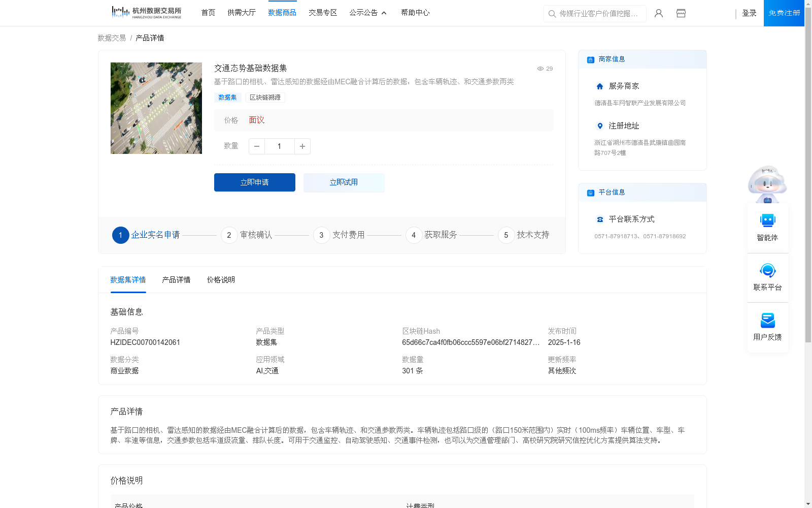Click price value 面议
The image size is (812, 508).
point(257,120)
